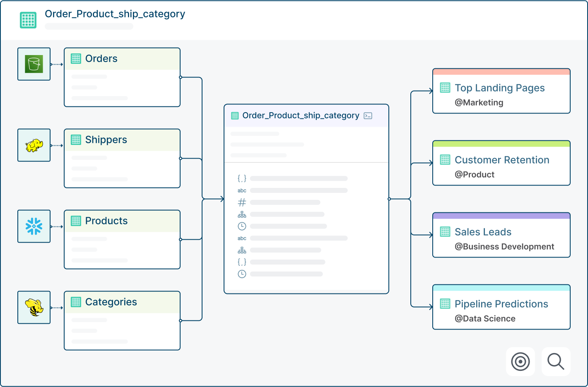This screenshot has width=588, height=387.
Task: Select the Hadoop elephant source icon
Action: pos(34,145)
